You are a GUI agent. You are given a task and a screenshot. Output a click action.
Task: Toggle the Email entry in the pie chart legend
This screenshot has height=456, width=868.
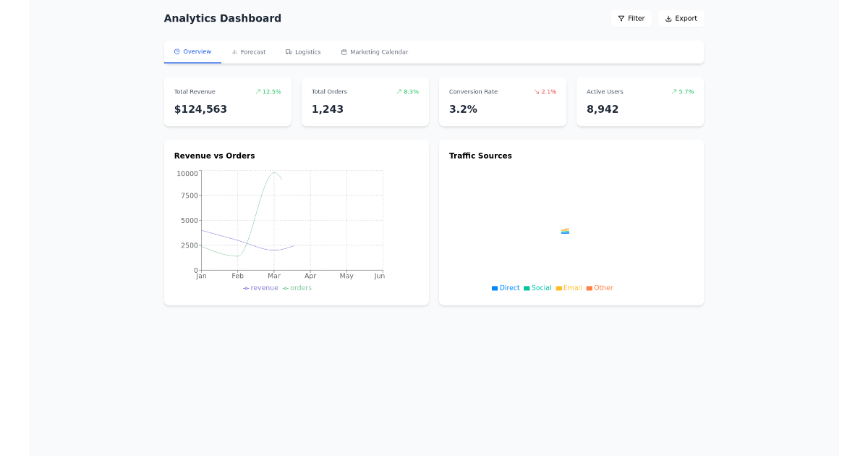pyautogui.click(x=570, y=287)
